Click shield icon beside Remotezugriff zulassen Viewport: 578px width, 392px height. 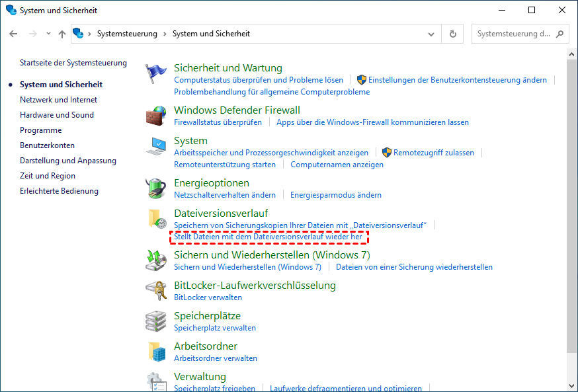pos(387,153)
